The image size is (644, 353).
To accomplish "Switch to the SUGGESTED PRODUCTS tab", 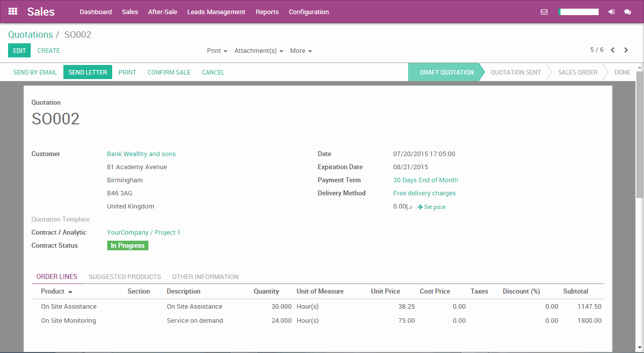I will (x=124, y=276).
